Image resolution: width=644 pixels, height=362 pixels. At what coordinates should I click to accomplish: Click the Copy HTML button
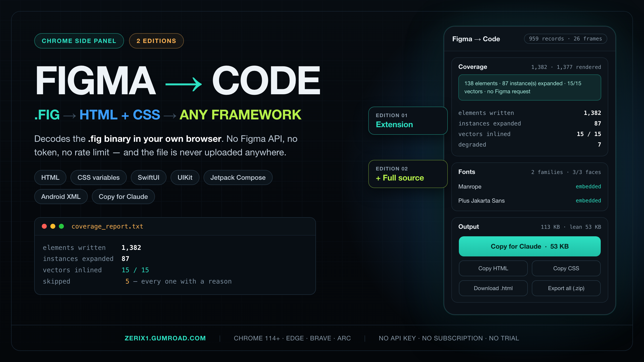pos(493,268)
